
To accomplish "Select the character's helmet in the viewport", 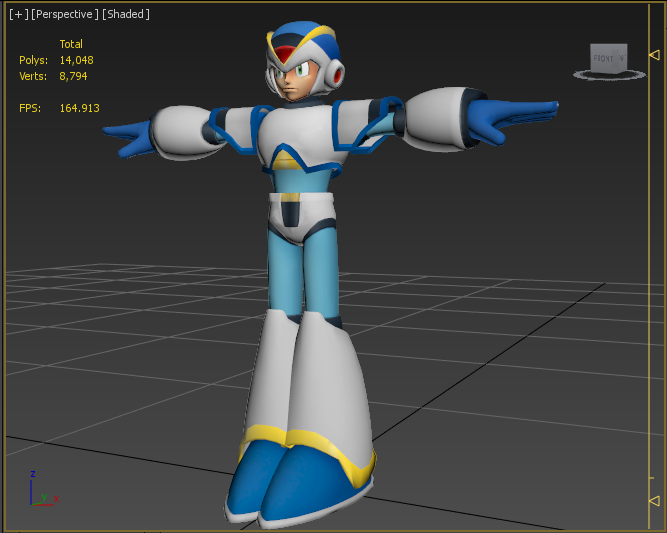I will [x=304, y=53].
